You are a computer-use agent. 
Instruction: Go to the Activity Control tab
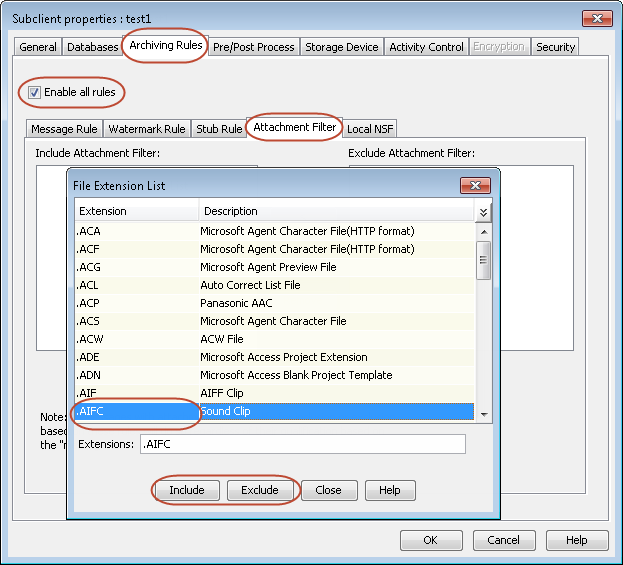426,47
